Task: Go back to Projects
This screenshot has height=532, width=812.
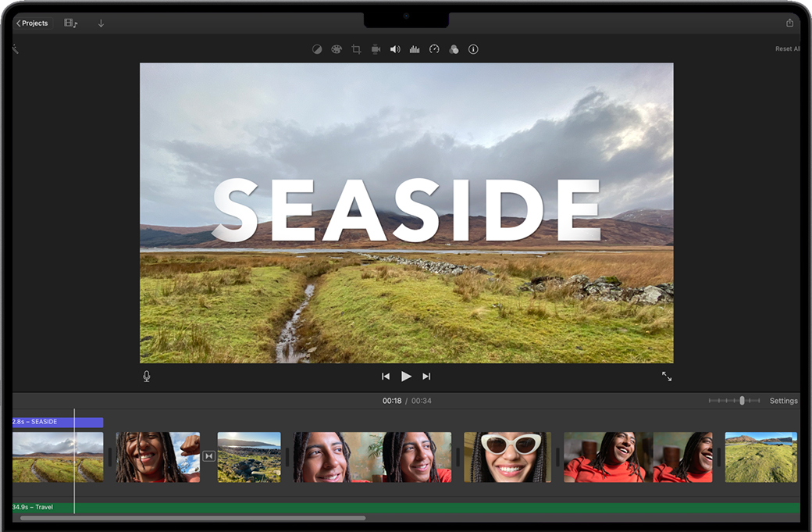Action: click(33, 23)
